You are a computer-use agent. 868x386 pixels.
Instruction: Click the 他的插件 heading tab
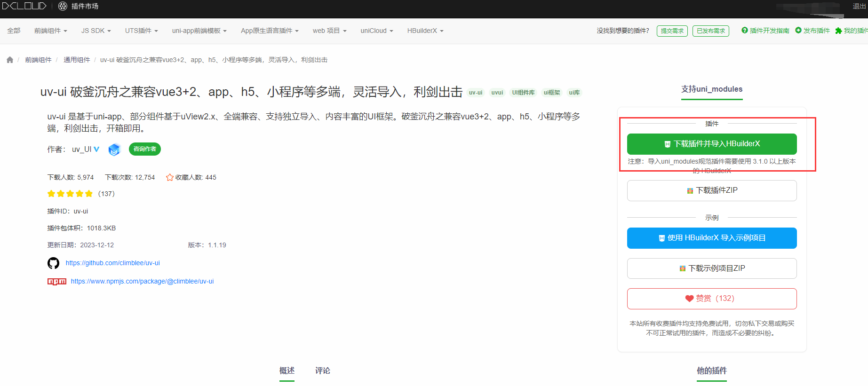[712, 370]
